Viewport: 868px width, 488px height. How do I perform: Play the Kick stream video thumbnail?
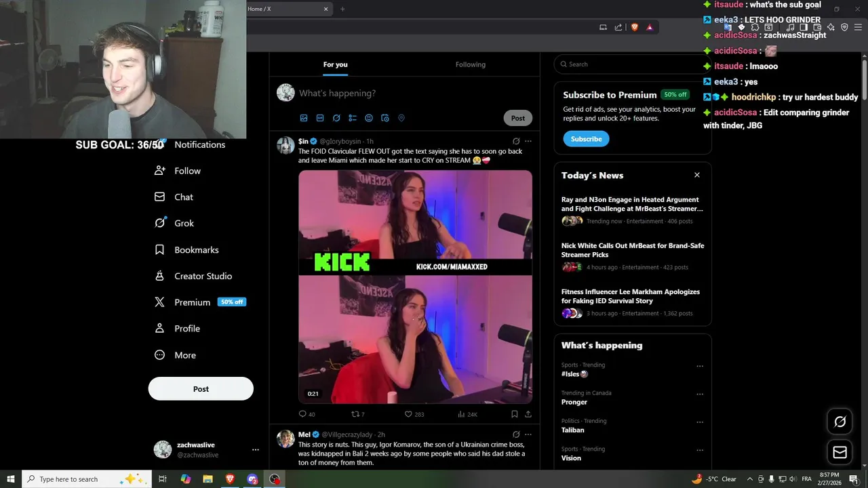[415, 287]
